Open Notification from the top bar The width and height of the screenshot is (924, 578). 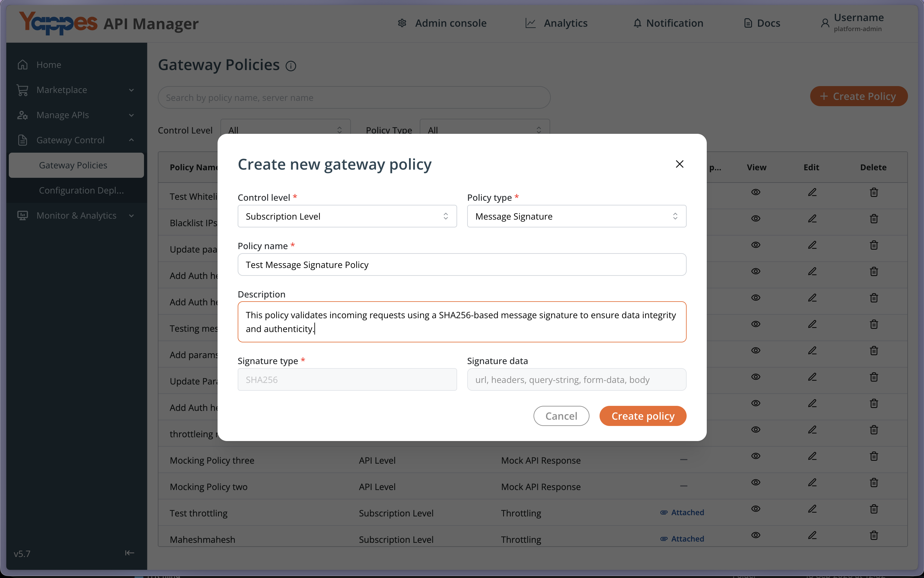point(668,23)
